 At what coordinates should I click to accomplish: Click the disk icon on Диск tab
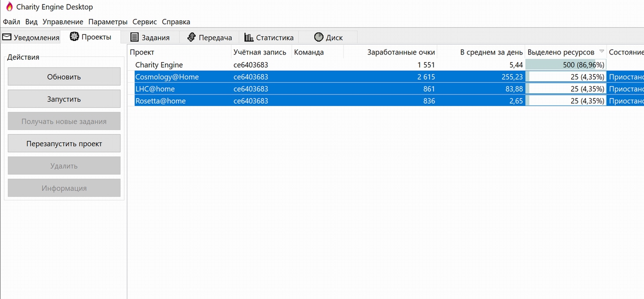[319, 37]
